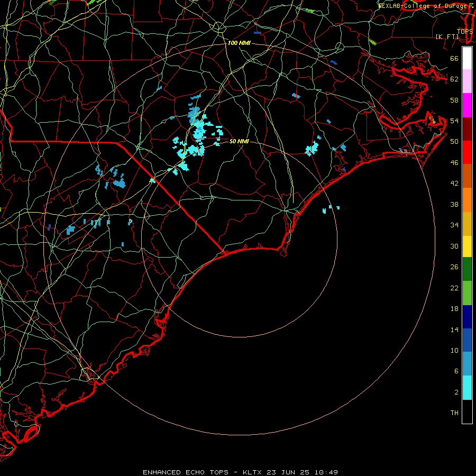Click the 14 legend tick label
The width and height of the screenshot is (476, 476).
454,329
